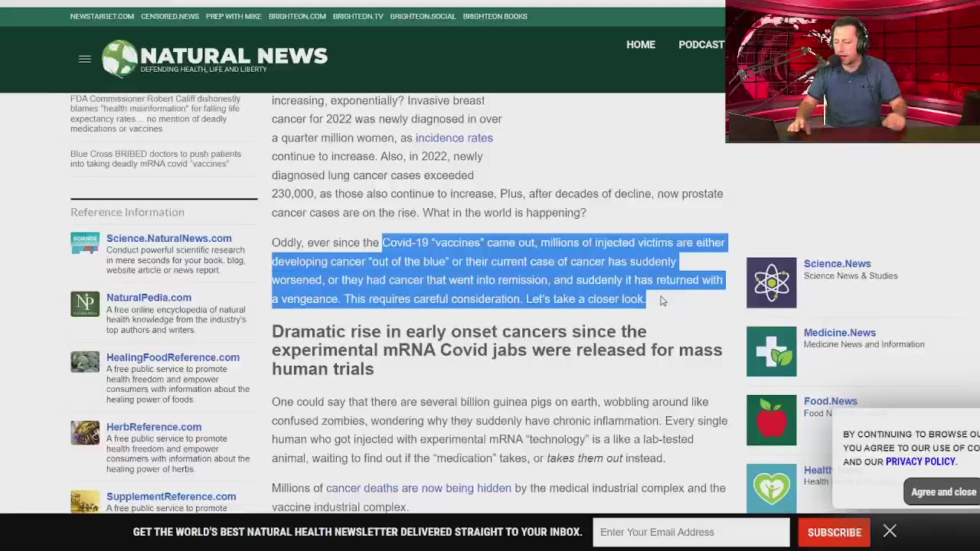The height and width of the screenshot is (551, 980).
Task: Open BRIGHTEON.TV top link
Action: (358, 16)
